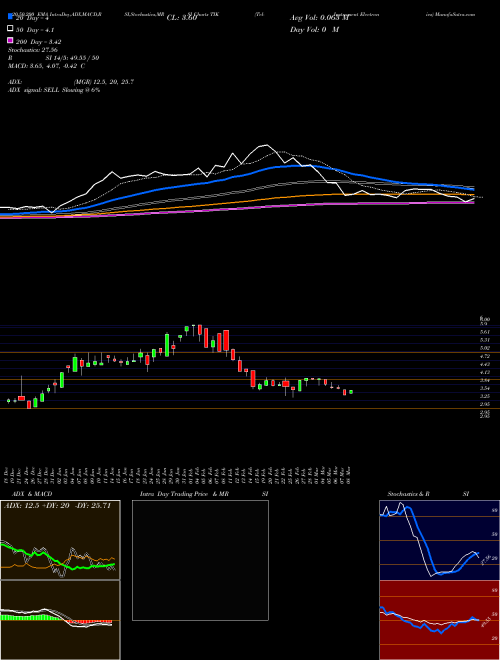Click the 'Stochastics & R SI' panel title
Image resolution: width=500 pixels, height=660 pixels.
[428, 494]
